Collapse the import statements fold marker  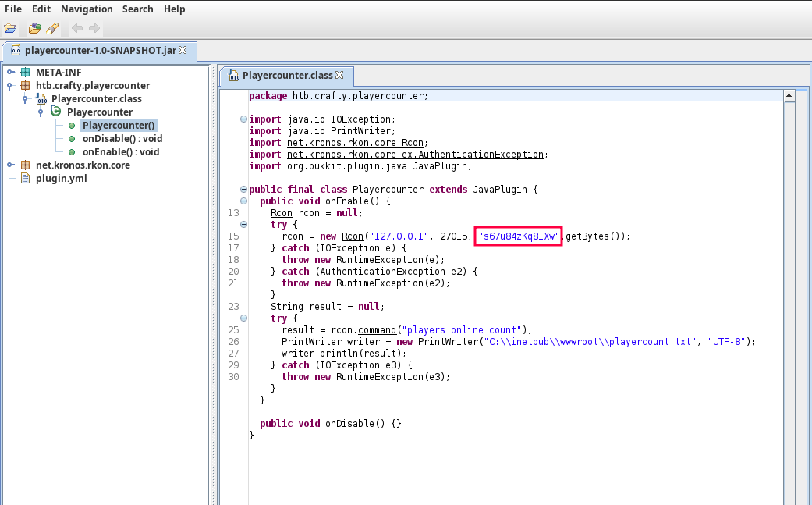click(243, 119)
